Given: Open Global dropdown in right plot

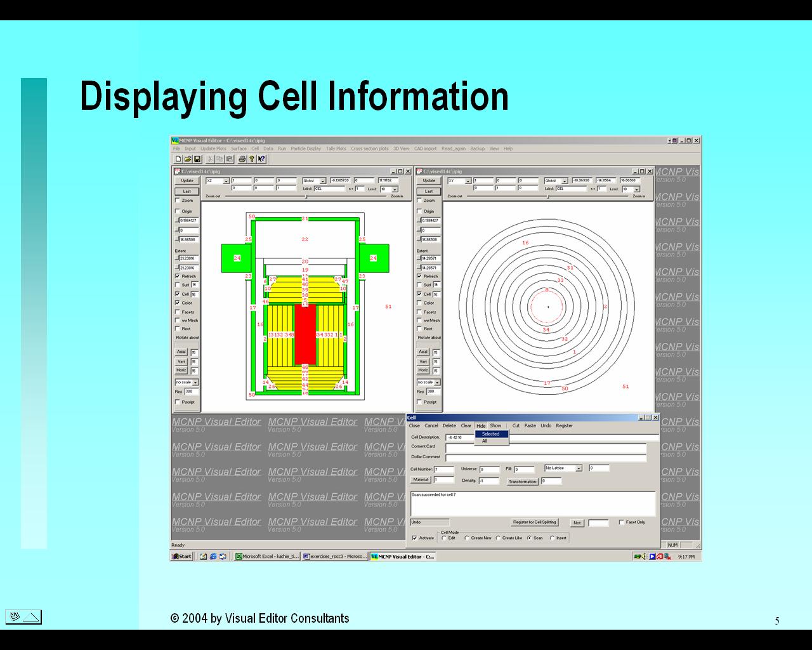Looking at the screenshot, I should point(565,181).
